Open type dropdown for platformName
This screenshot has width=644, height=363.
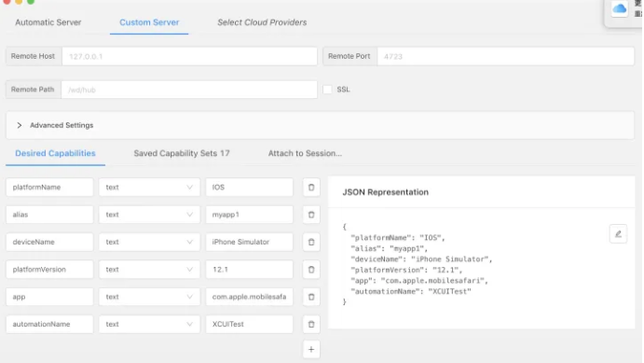click(149, 188)
